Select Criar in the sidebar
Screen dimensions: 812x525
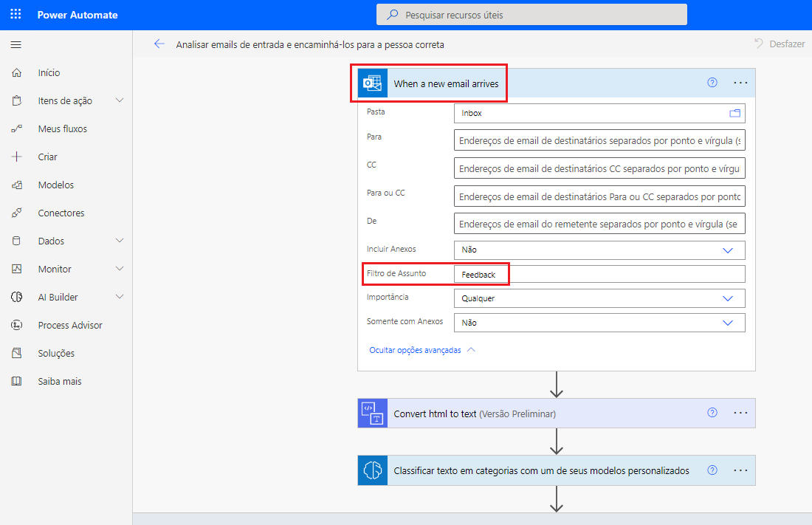tap(48, 157)
